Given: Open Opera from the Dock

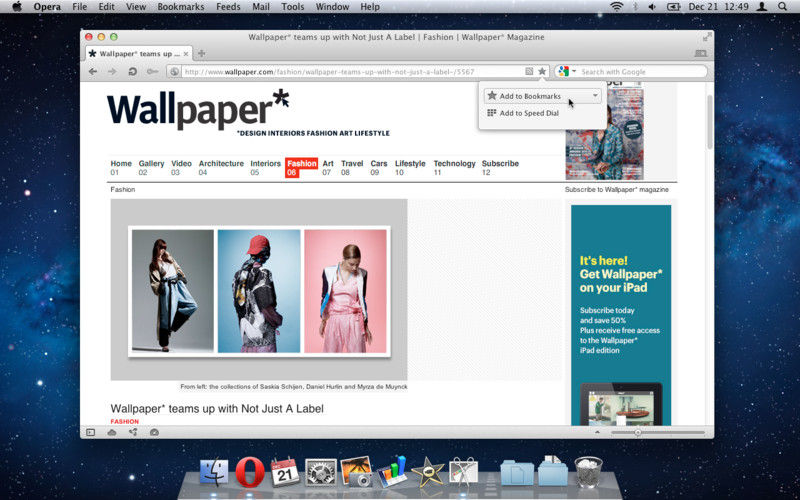Looking at the screenshot, I should click(250, 472).
